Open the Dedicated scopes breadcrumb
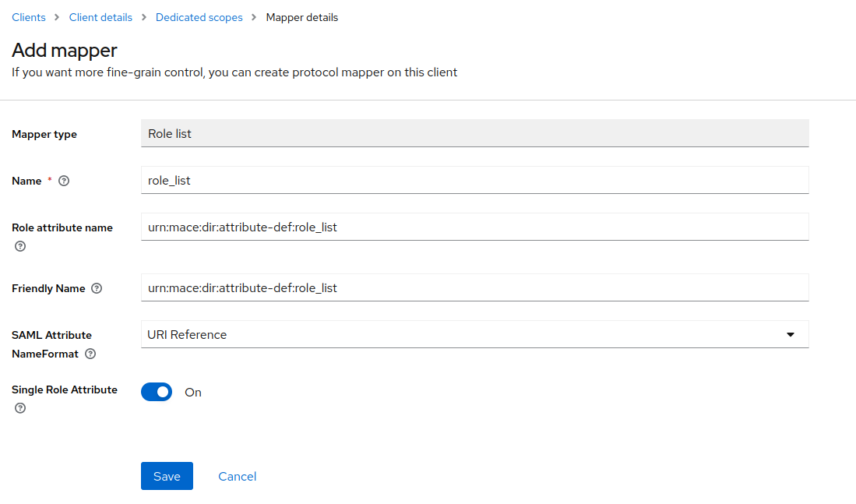Screen dimensions: 856x504 coord(199,17)
